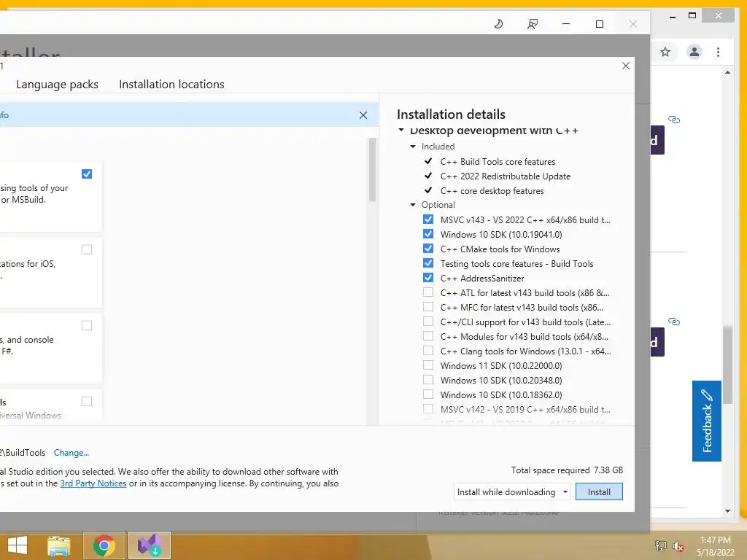The height and width of the screenshot is (560, 747).
Task: Open taskbar clock showing 1:47 PM
Action: pos(715,546)
